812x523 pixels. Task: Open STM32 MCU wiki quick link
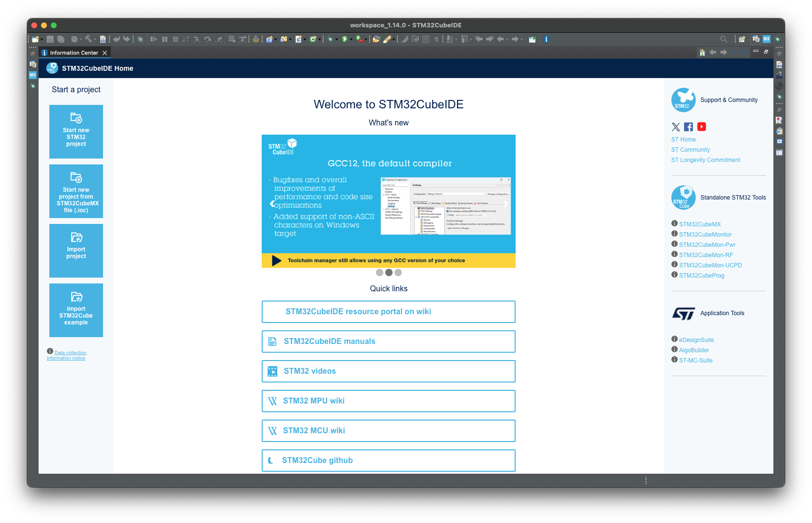point(389,431)
